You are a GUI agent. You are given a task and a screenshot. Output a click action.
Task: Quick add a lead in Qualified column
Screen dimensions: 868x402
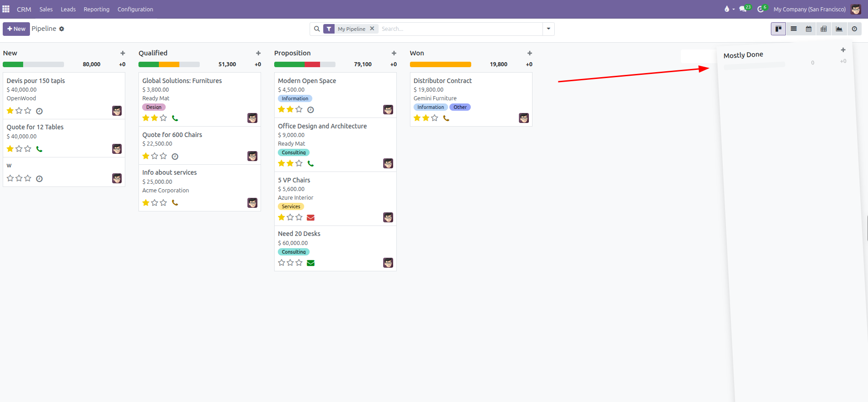pyautogui.click(x=258, y=53)
